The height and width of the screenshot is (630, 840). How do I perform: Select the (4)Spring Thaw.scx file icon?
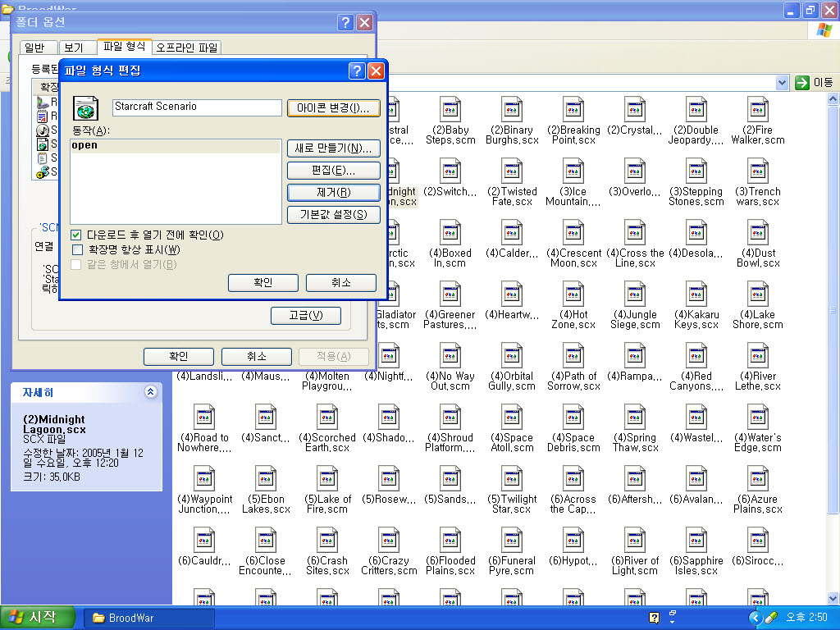[635, 418]
